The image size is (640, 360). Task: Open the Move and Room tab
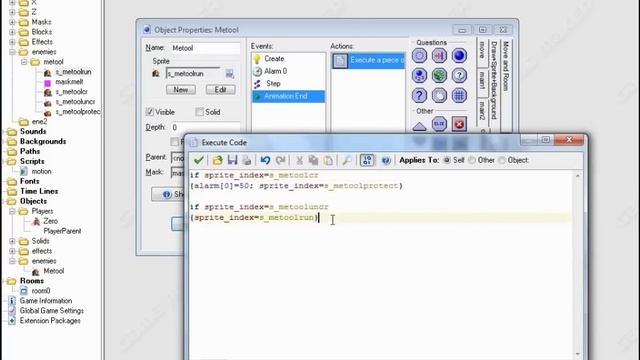click(x=506, y=65)
